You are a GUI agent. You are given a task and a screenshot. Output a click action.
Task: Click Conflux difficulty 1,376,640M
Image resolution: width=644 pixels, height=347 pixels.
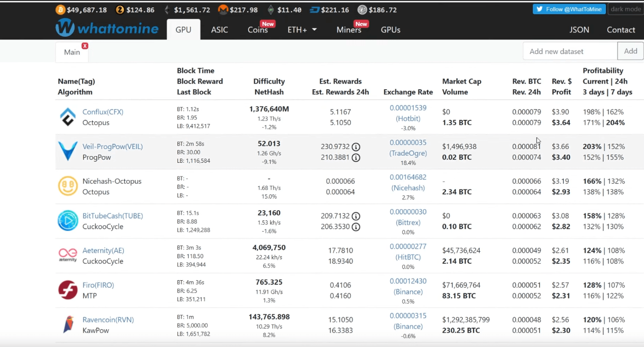269,109
